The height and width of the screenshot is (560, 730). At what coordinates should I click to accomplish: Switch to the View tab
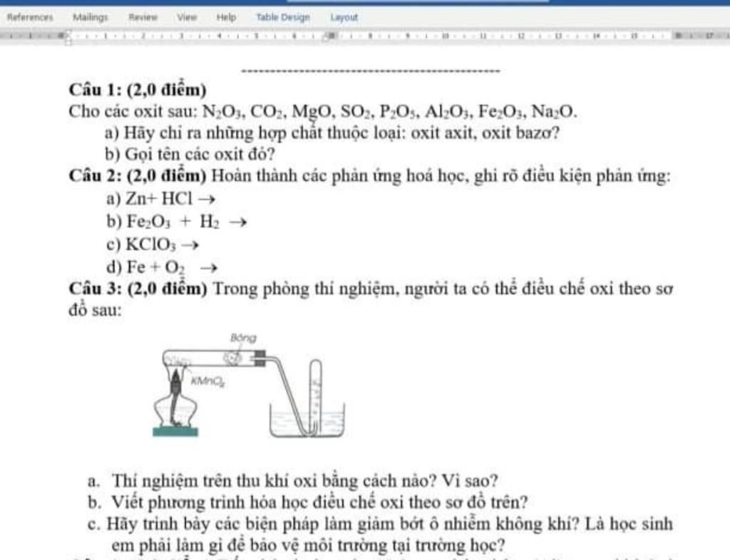coord(187,17)
